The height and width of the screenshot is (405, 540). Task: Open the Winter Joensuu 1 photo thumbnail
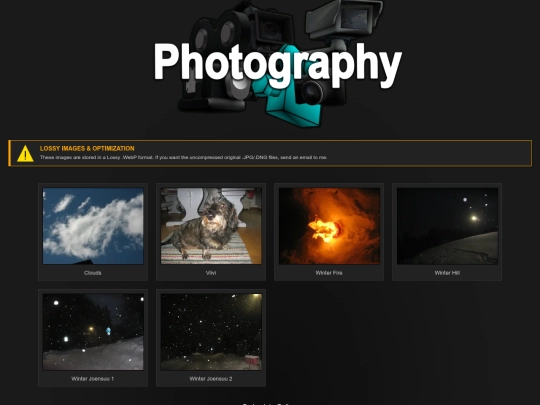click(x=93, y=332)
